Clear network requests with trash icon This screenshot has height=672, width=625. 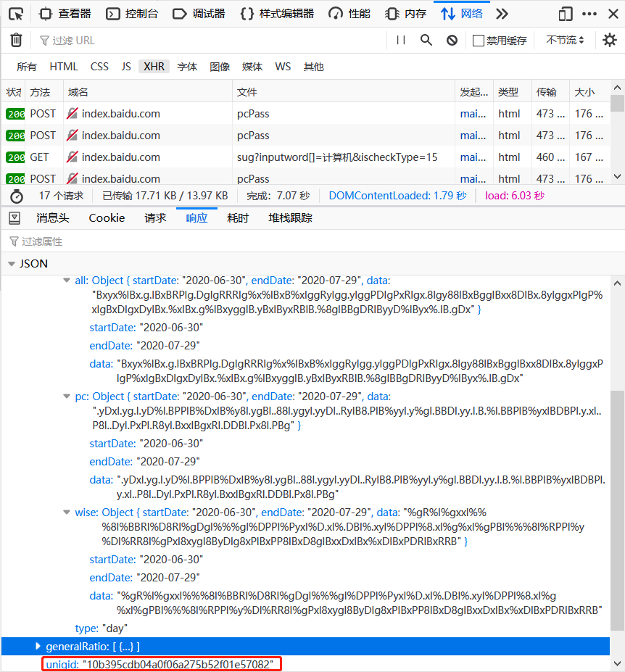pyautogui.click(x=16, y=40)
